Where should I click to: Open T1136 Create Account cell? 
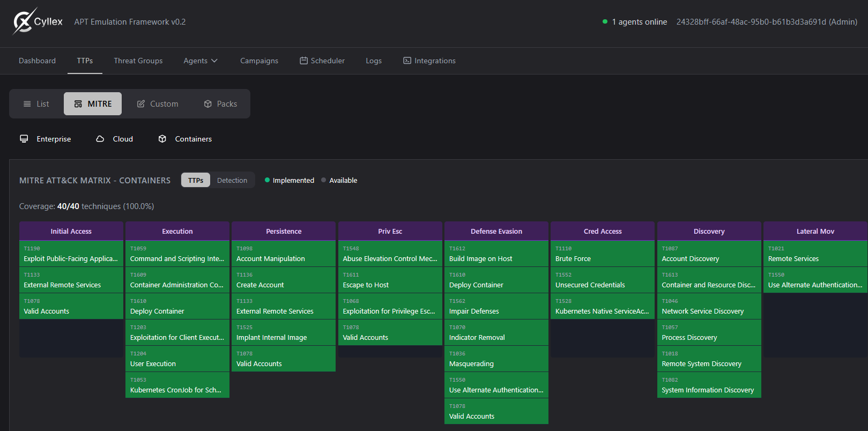point(284,280)
